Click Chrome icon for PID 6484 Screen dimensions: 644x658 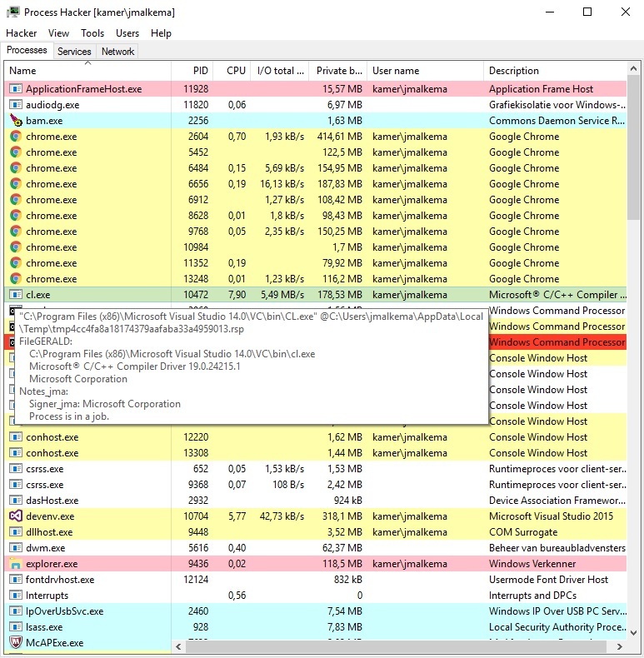[16, 168]
